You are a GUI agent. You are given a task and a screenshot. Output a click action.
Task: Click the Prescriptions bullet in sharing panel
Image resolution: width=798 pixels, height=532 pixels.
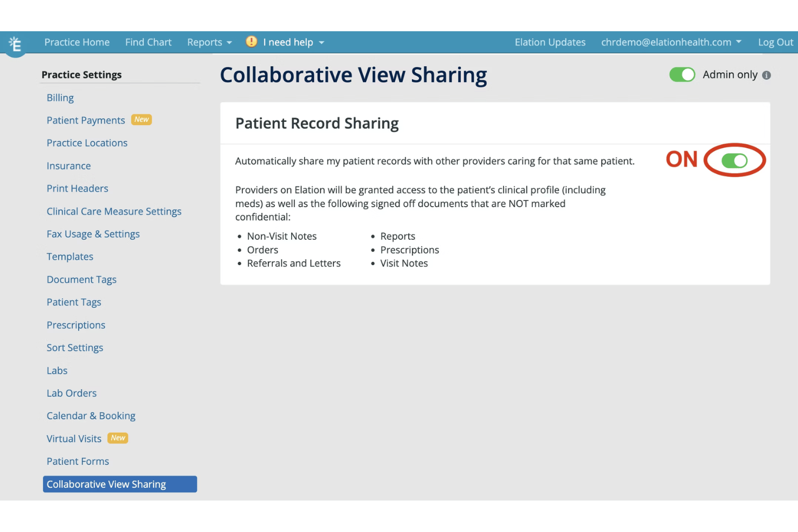[x=409, y=250]
